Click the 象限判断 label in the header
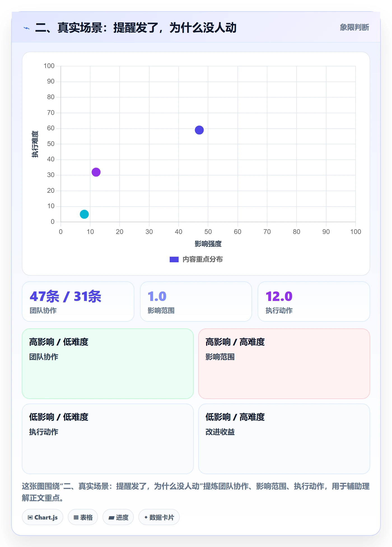Screen dimensions: 392x547 354,27
